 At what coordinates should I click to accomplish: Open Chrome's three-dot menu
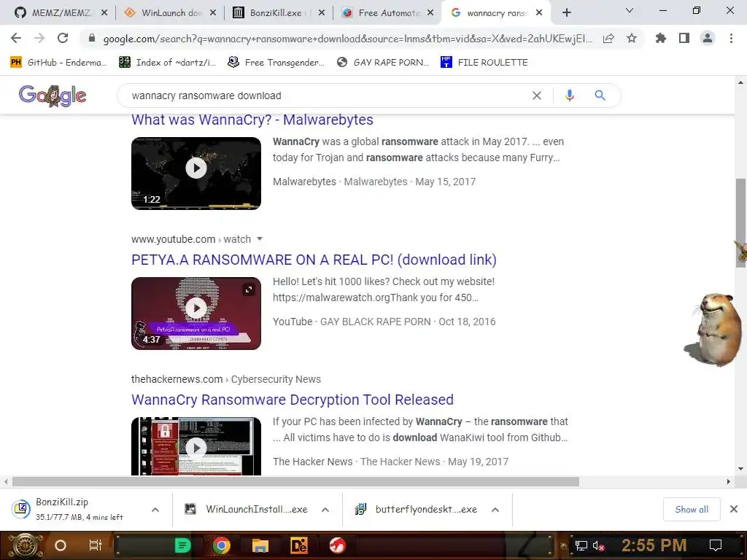click(x=731, y=38)
